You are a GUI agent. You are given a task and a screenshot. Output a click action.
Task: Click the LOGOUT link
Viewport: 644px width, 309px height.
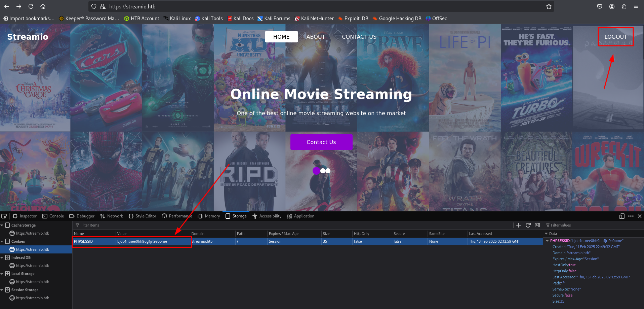tap(615, 37)
